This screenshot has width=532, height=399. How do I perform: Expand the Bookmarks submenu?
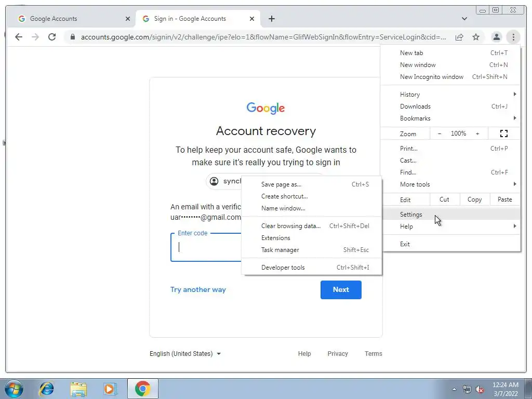450,118
